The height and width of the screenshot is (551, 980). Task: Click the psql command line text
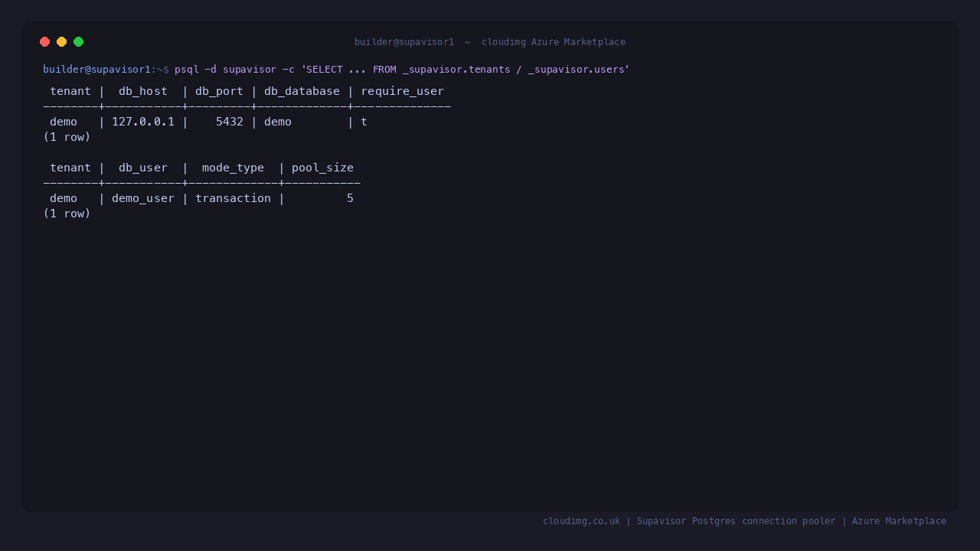[x=402, y=70]
